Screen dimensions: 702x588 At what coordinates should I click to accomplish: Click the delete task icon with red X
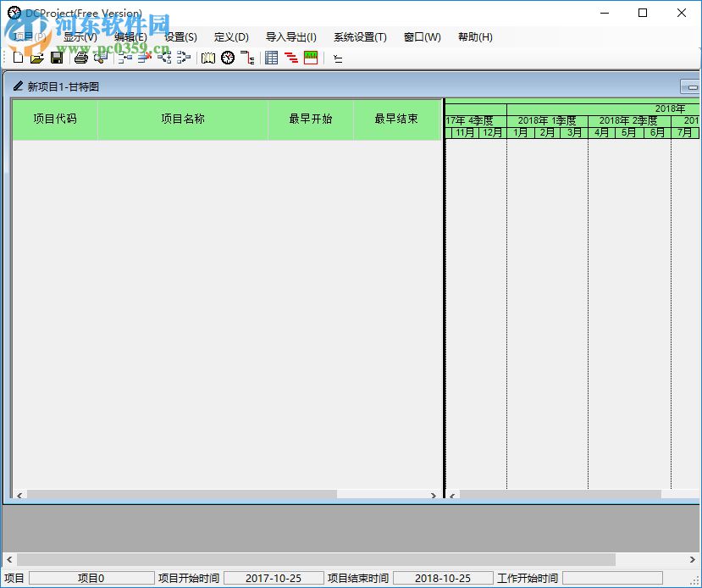click(144, 58)
